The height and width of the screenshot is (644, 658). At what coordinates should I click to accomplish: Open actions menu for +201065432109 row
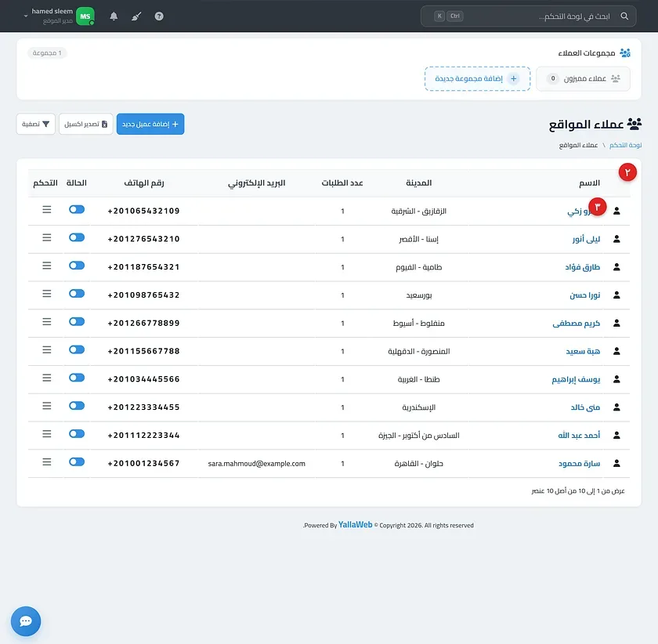point(47,209)
